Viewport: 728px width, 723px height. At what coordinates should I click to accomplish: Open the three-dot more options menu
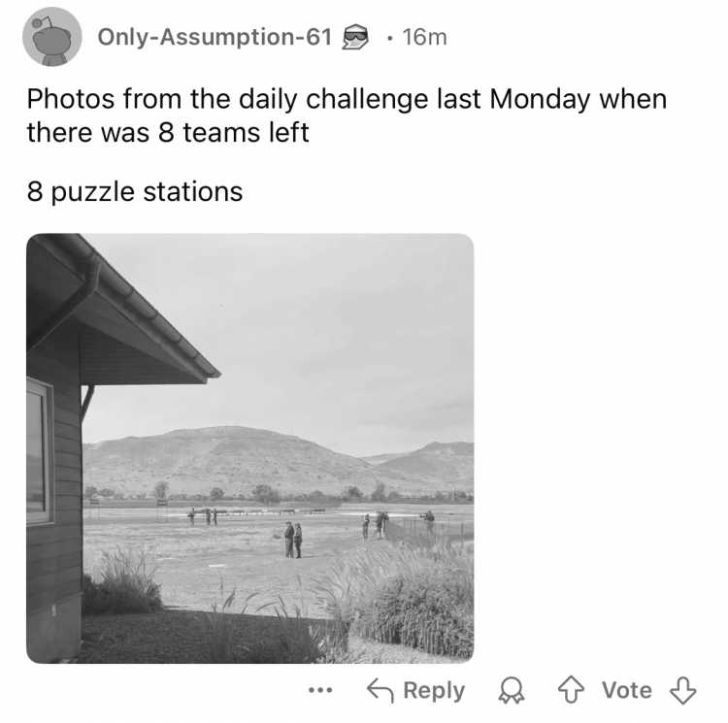[320, 690]
